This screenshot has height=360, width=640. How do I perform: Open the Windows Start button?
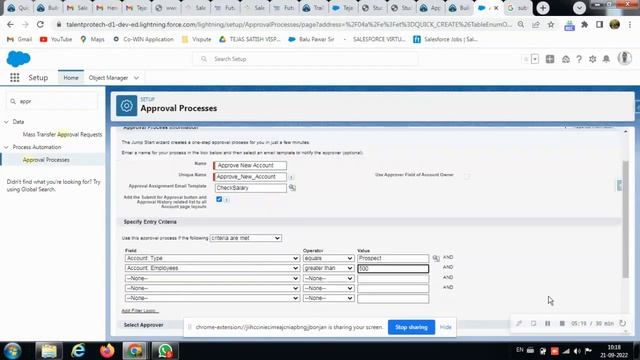pyautogui.click(x=12, y=351)
